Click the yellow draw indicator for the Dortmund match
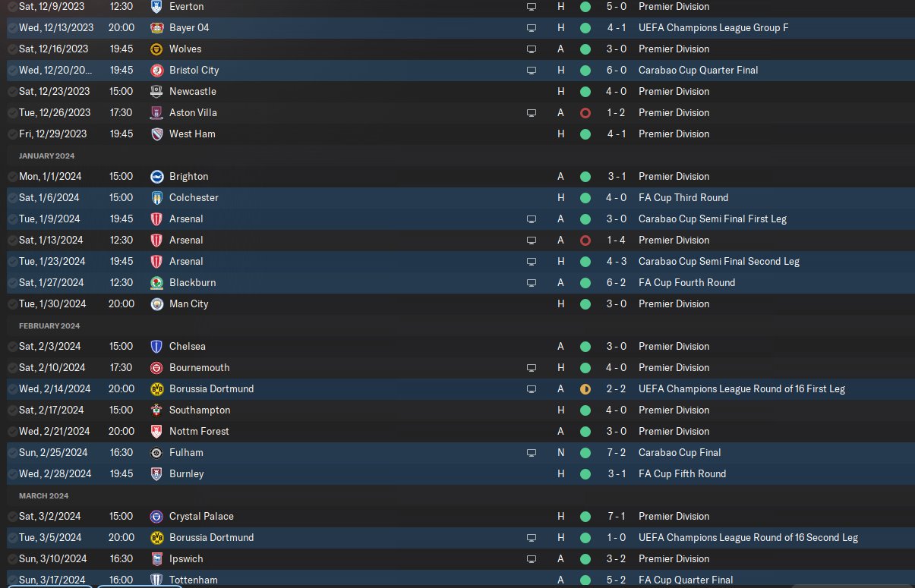 (585, 388)
